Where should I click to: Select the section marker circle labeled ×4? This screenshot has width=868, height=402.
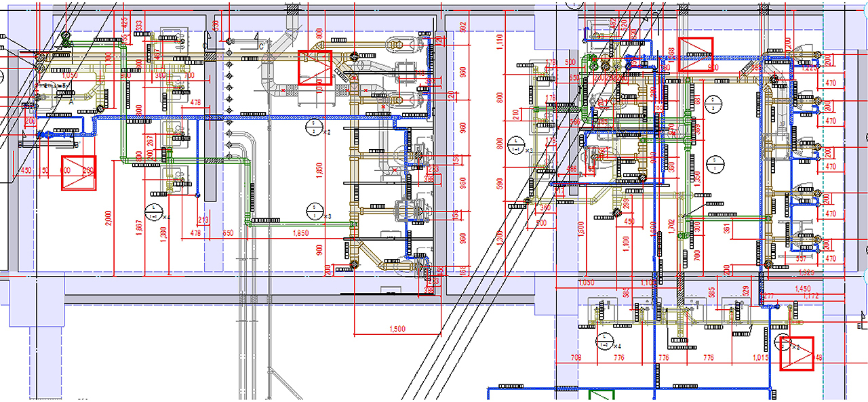[601, 341]
